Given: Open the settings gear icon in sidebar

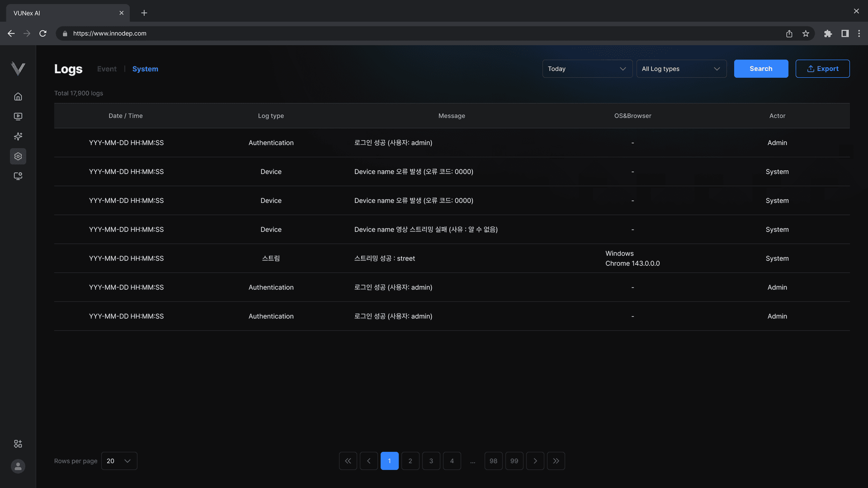Looking at the screenshot, I should tap(18, 156).
